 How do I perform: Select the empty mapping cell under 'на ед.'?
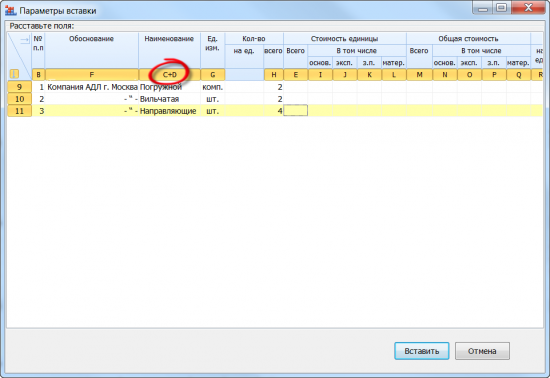(244, 74)
